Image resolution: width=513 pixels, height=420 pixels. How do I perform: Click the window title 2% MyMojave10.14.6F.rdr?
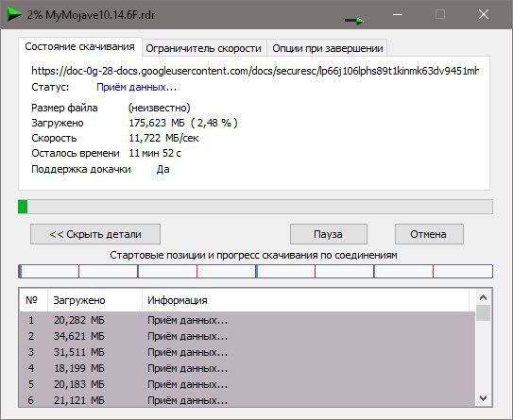click(x=91, y=15)
